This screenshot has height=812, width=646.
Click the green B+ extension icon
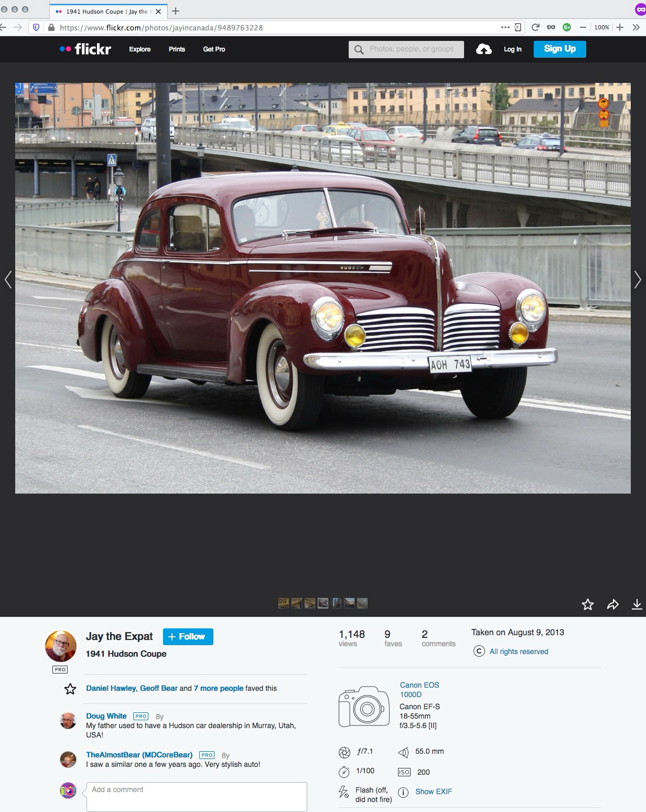pos(566,27)
